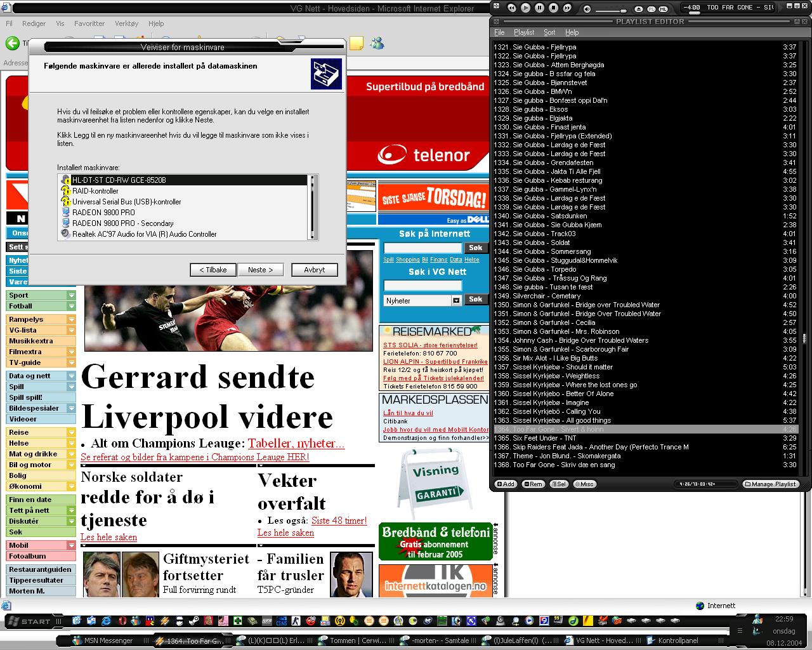Open the Tabeller, nyheter... link
Image resolution: width=812 pixels, height=650 pixels.
pyautogui.click(x=296, y=444)
